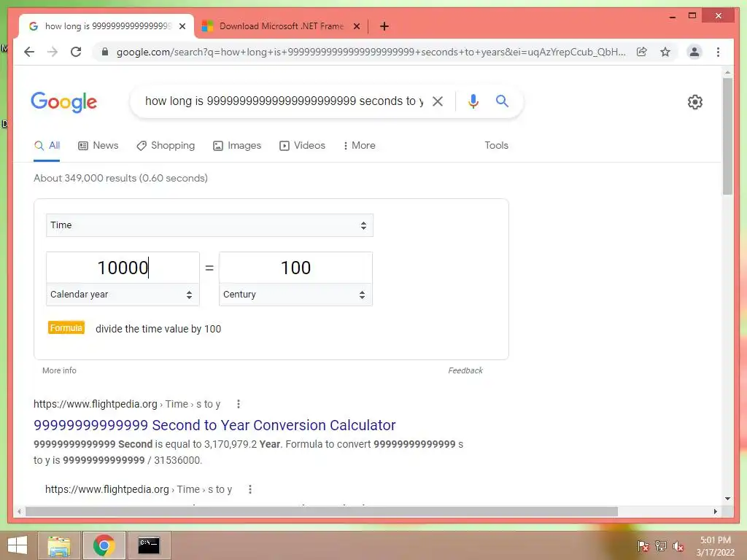Submit search with magnifier icon
Viewport: 747px width, 560px height.
[502, 101]
